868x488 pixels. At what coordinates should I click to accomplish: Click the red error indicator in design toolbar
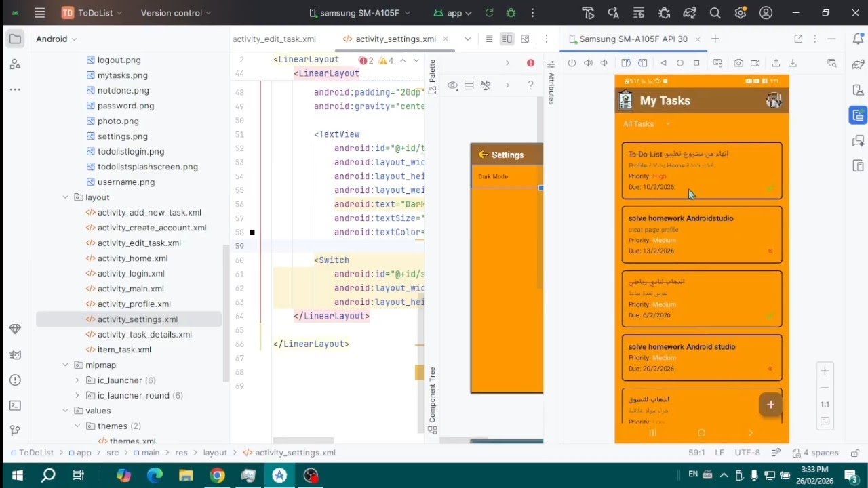[530, 63]
